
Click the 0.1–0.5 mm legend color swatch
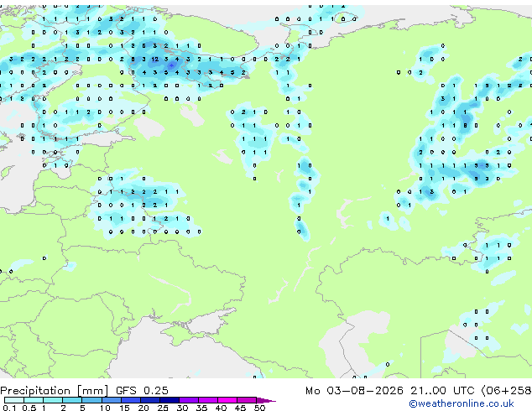(14, 400)
